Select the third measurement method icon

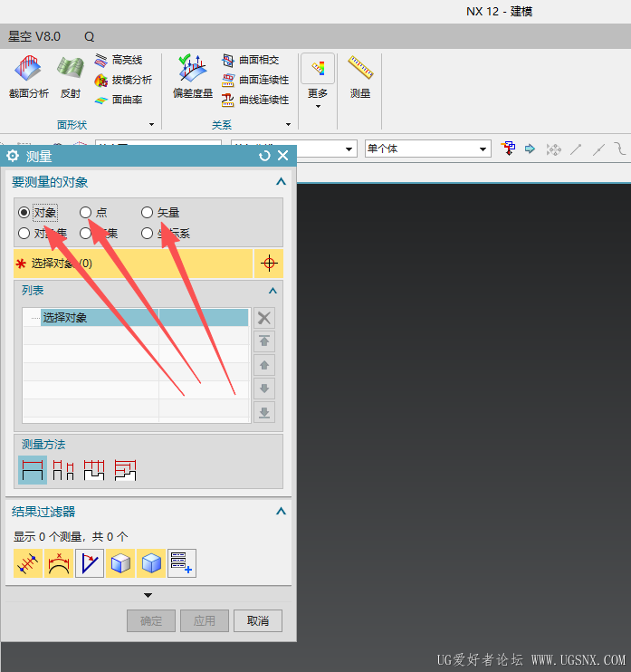94,470
